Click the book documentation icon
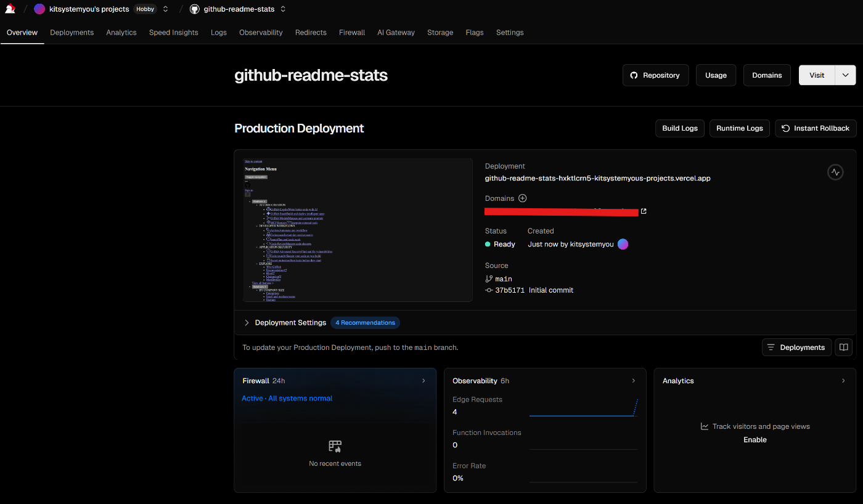The width and height of the screenshot is (863, 504). 843,348
